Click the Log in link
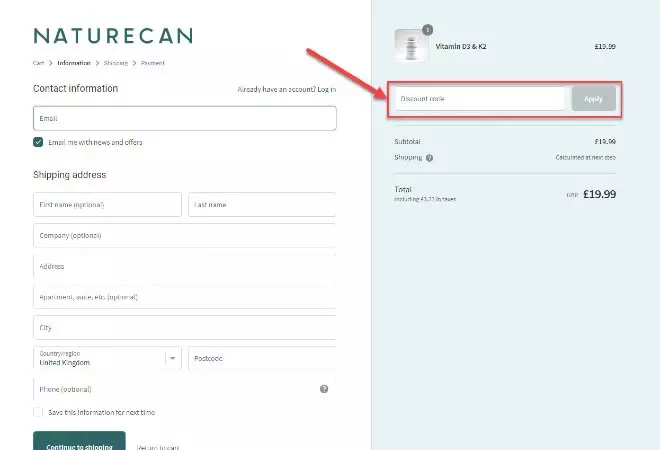The image size is (660, 450). 327,89
